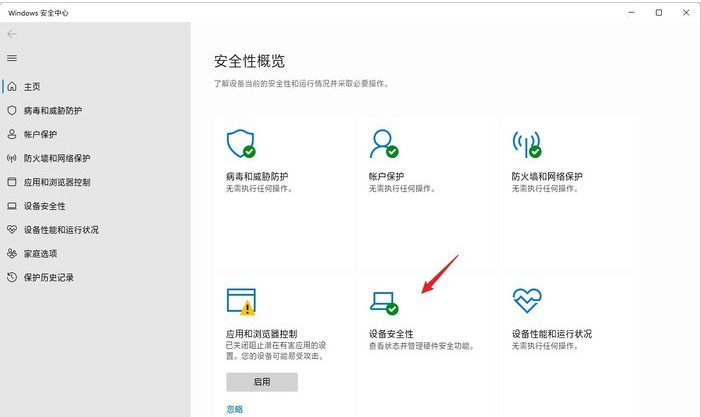Click 无需执行任何操作 under 设备性能和运行状况 tile
The width and height of the screenshot is (701, 417).
point(545,346)
